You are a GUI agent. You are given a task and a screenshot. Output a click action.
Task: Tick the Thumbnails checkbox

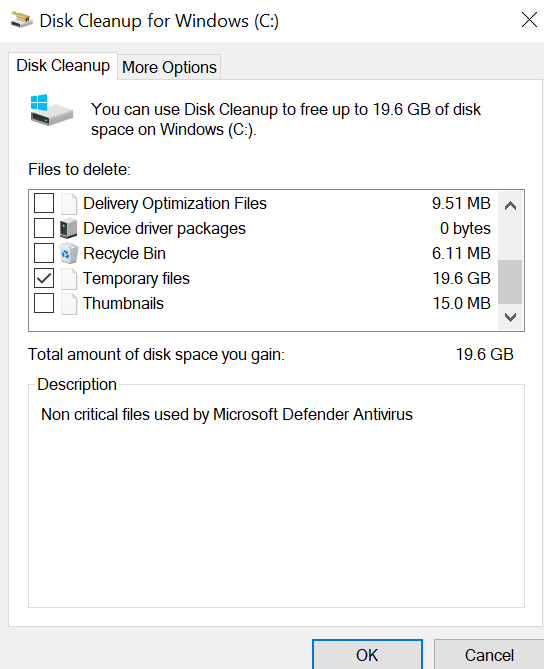(x=44, y=303)
